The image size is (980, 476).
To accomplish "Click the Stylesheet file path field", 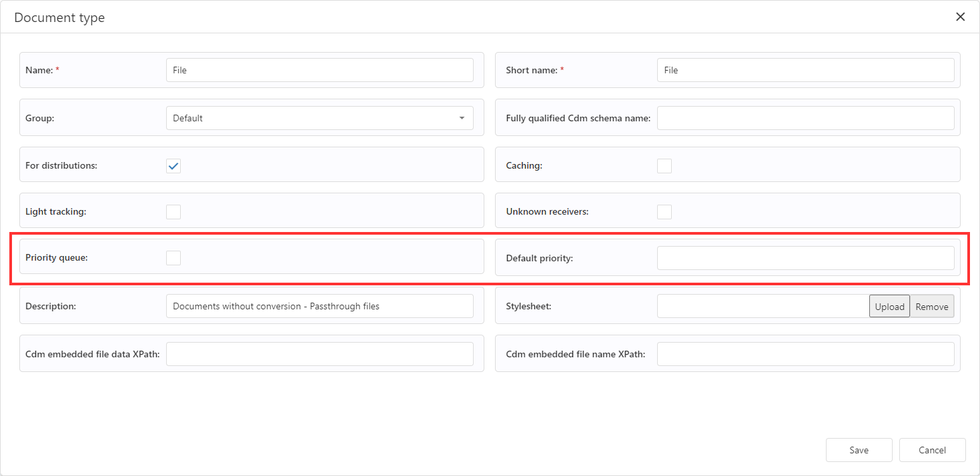I will [763, 307].
